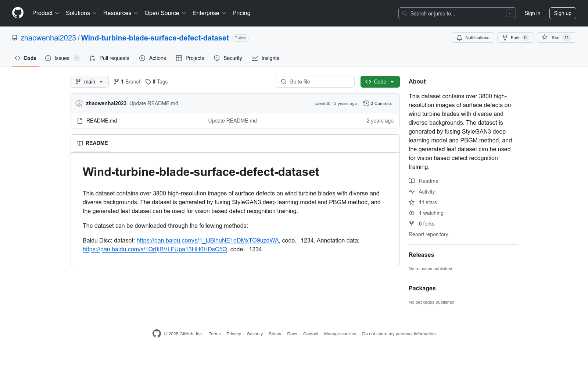The height and width of the screenshot is (368, 588).
Task: Click the Pricing link in header
Action: coord(241,13)
